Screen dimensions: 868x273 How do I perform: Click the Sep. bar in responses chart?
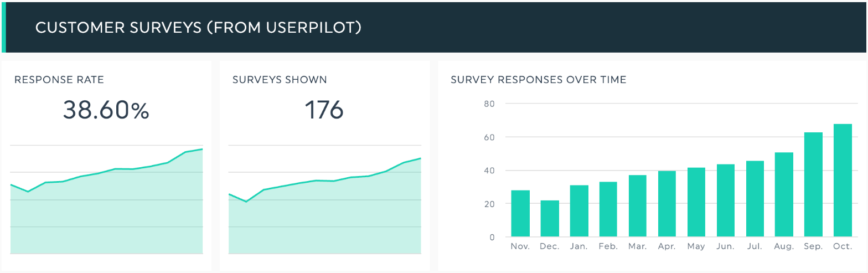pyautogui.click(x=813, y=185)
